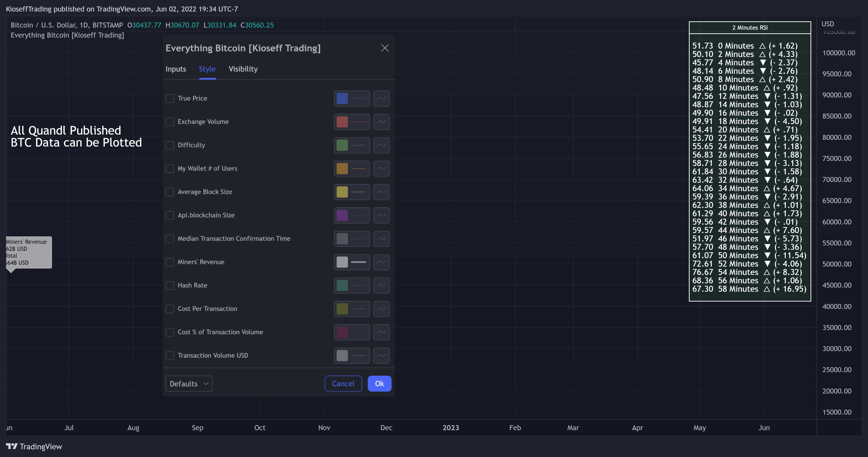
Task: Open line style picker for Cost % of Transaction Volume
Action: coord(381,332)
